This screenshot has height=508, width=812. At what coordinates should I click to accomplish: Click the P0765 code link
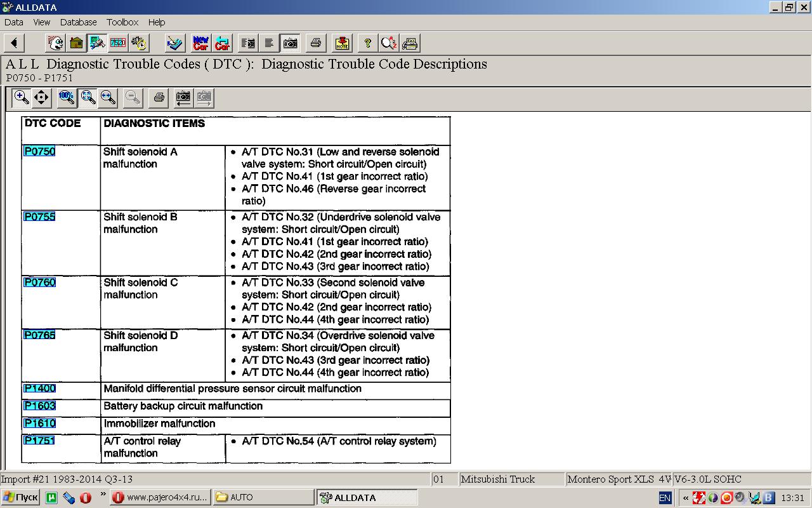[39, 335]
